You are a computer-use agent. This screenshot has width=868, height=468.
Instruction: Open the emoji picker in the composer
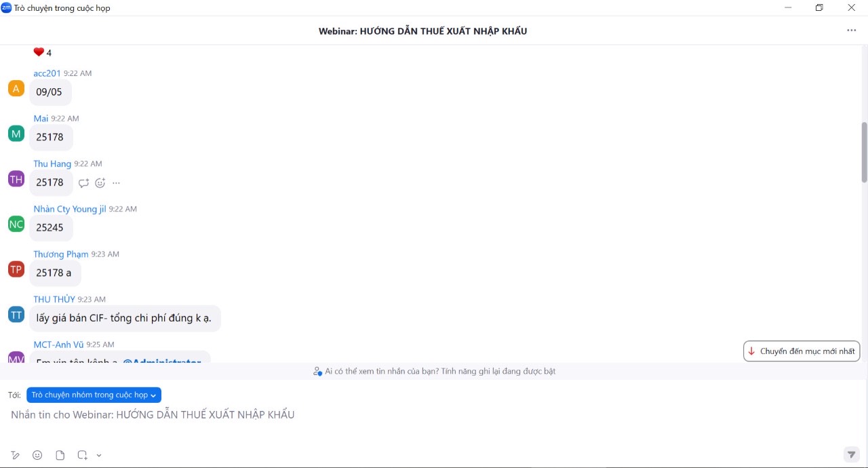pos(37,455)
